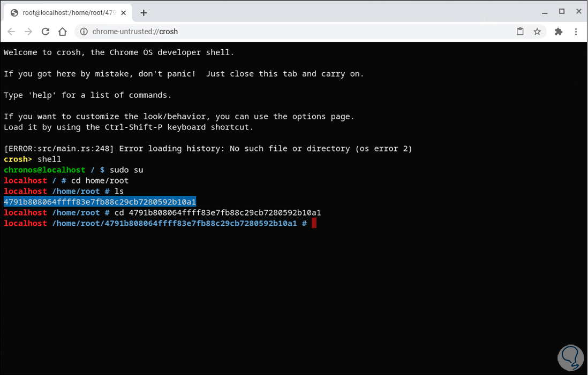Close the root@localhost crosh tab

coord(124,12)
